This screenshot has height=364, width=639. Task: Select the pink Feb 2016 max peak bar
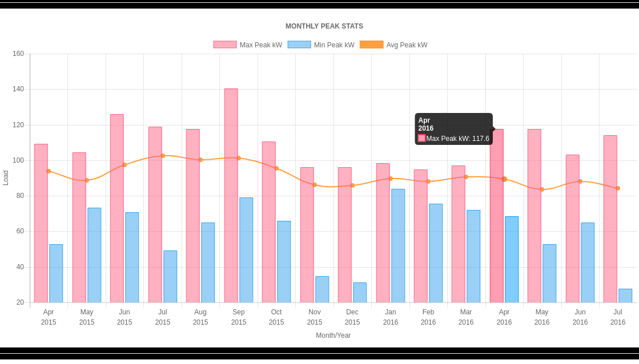click(x=421, y=236)
